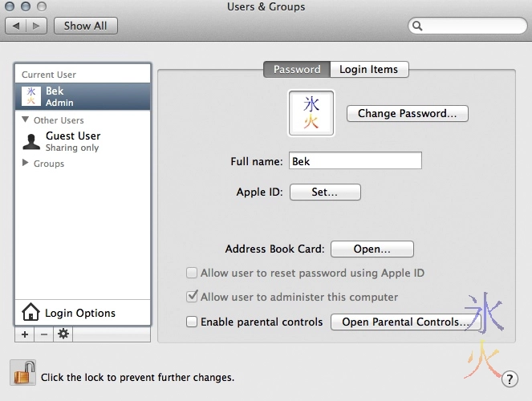Toggle Allow user to reset password using Apple ID
The height and width of the screenshot is (401, 532).
pos(192,273)
